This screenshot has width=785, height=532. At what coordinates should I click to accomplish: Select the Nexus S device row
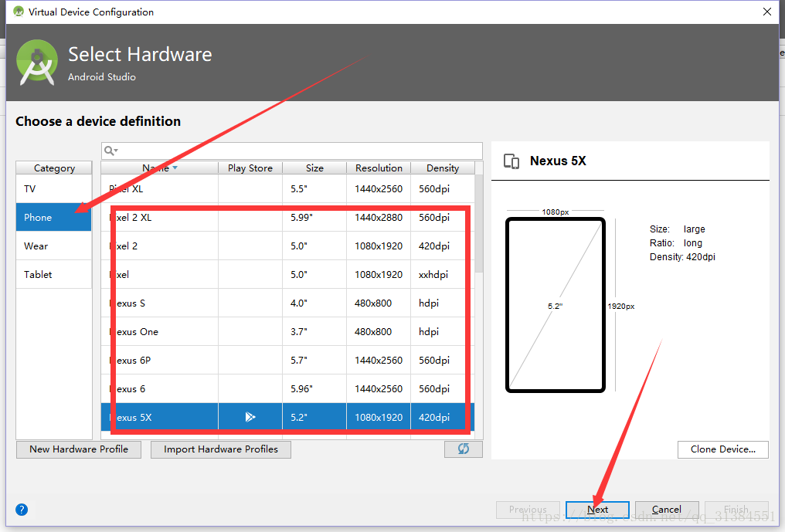(288, 303)
